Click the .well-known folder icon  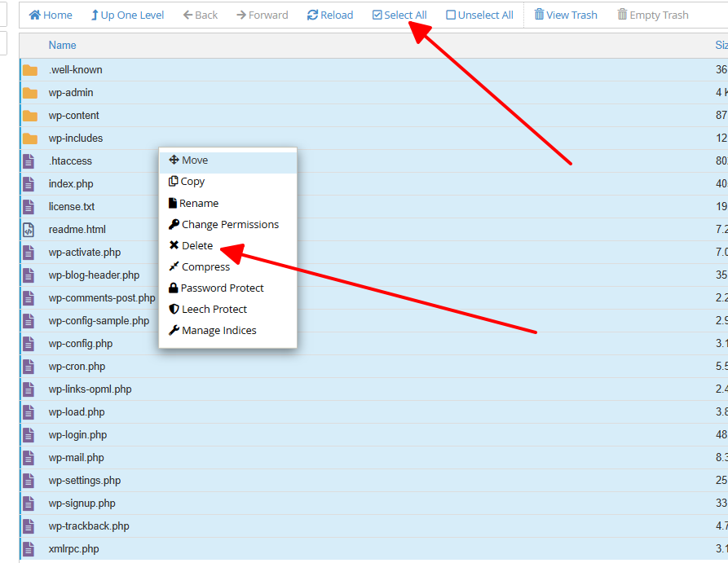pos(30,70)
